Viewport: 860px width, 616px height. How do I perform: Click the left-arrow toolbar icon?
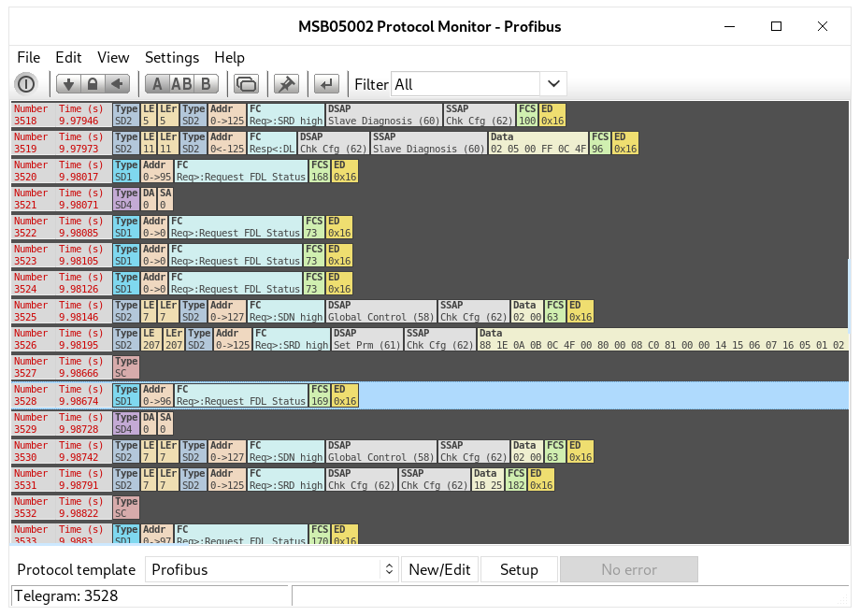(117, 84)
